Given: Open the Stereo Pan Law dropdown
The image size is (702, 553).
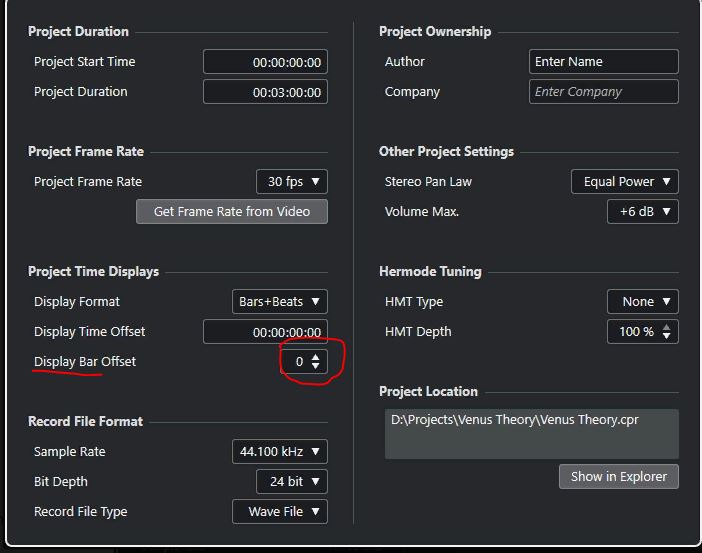Looking at the screenshot, I should 625,181.
